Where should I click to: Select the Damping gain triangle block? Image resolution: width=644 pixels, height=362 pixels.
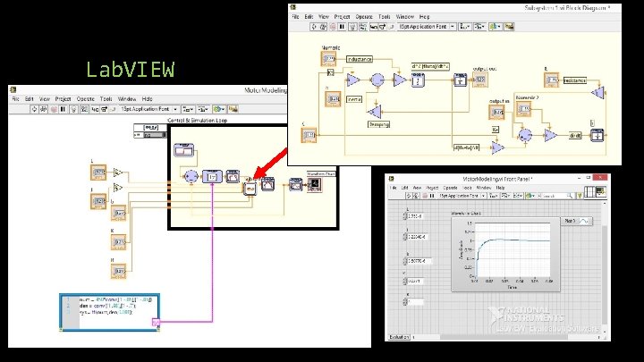click(374, 112)
